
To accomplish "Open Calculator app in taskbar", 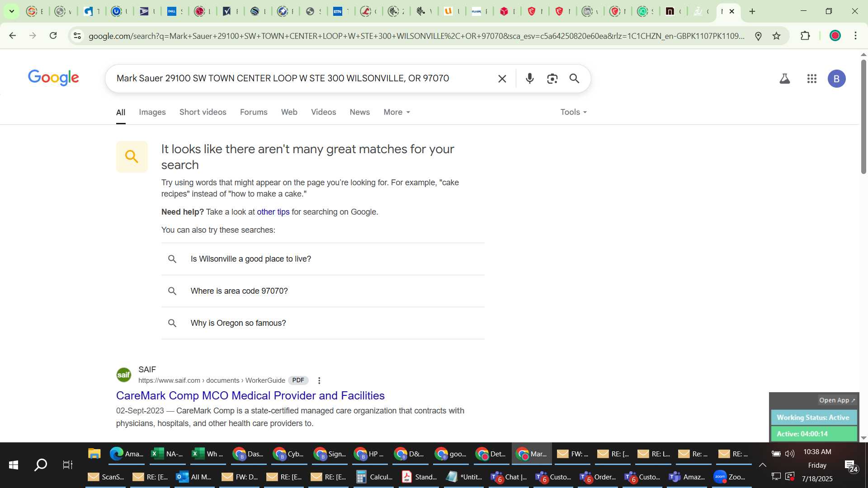I will point(374,477).
